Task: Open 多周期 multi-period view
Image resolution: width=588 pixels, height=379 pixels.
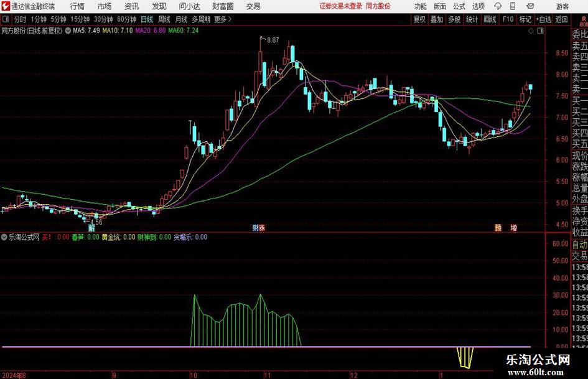Action: coord(201,19)
